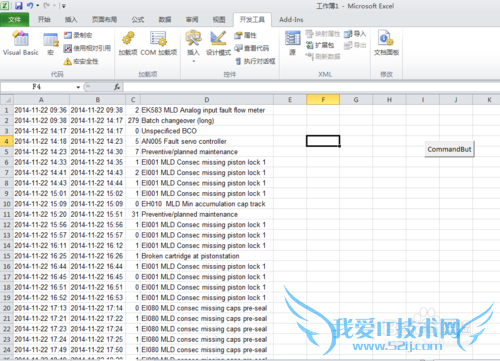This screenshot has height=361, width=500.
Task: Open the Add-Ins tab
Action: [x=291, y=20]
